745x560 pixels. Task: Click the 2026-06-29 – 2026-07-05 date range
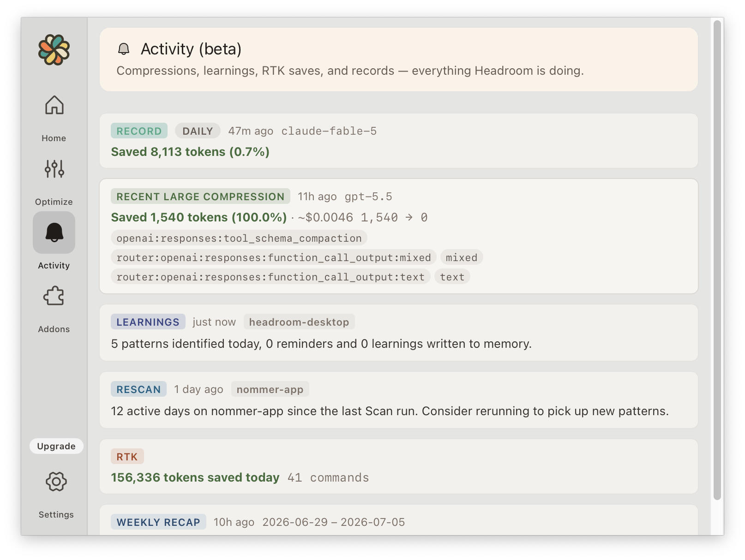(x=334, y=522)
